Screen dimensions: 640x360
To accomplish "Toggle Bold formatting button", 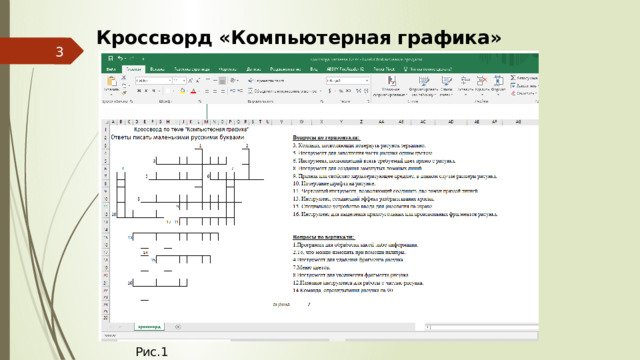I will tap(139, 91).
